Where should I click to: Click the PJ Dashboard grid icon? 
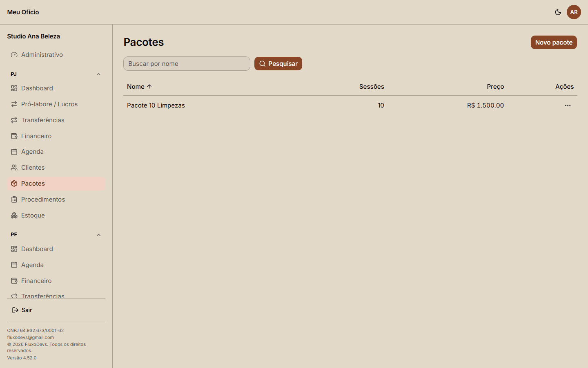[14, 88]
